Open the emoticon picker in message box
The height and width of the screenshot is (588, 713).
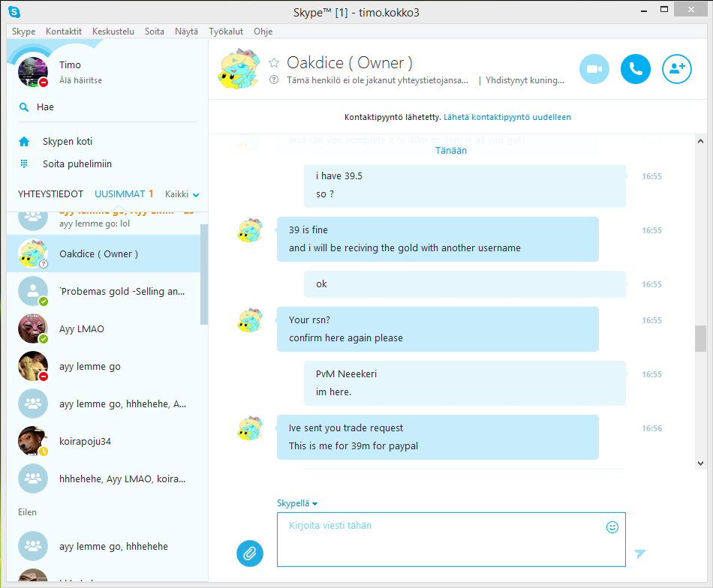click(x=612, y=527)
